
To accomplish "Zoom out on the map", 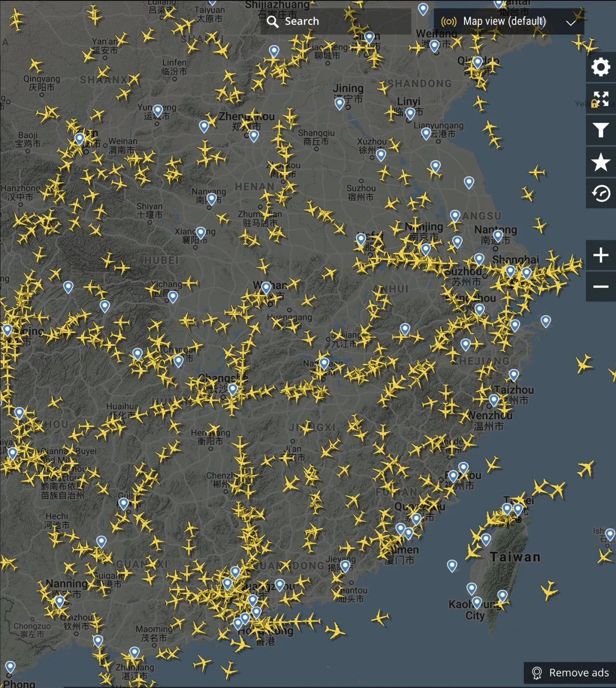I will (x=601, y=287).
